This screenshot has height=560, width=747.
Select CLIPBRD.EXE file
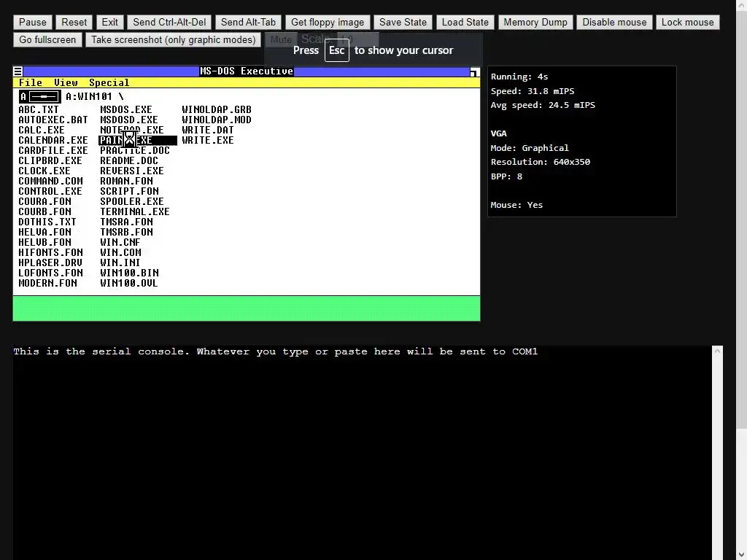(50, 161)
